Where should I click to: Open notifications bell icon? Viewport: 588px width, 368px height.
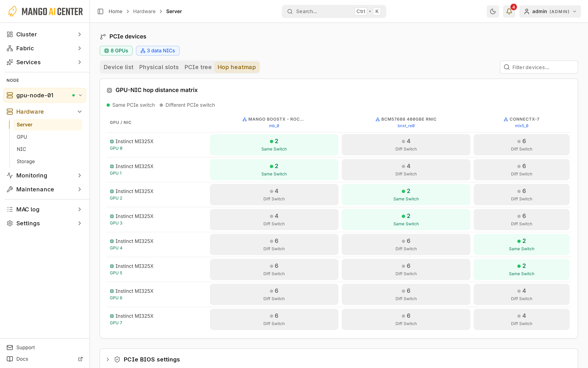pos(509,11)
